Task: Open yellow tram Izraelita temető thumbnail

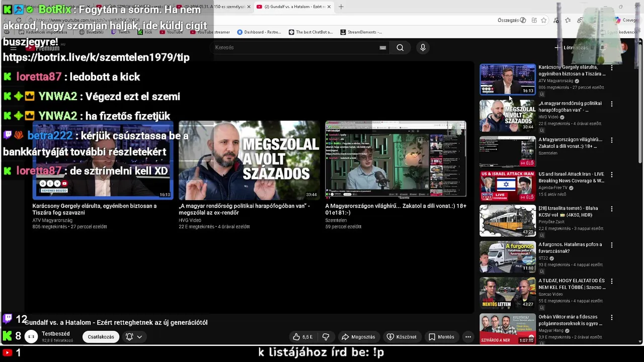Action: tap(507, 220)
